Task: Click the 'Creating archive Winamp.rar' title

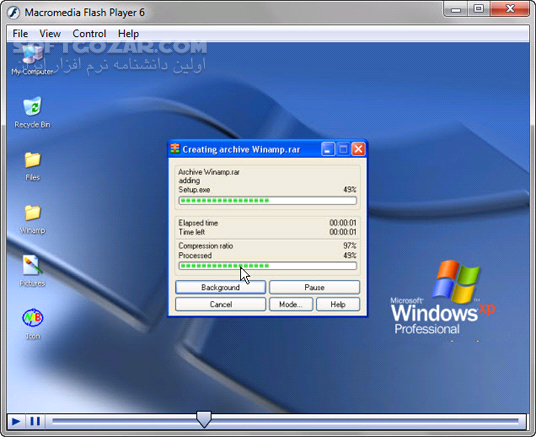Action: [x=241, y=149]
